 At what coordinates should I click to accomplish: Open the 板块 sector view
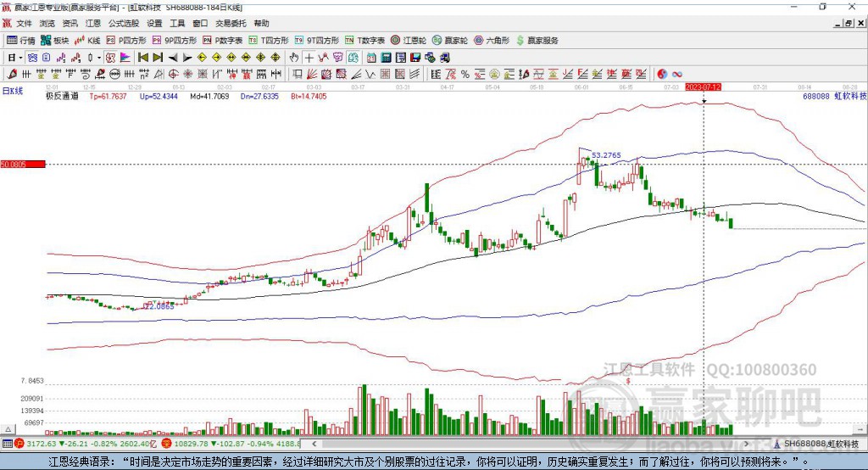[x=55, y=41]
